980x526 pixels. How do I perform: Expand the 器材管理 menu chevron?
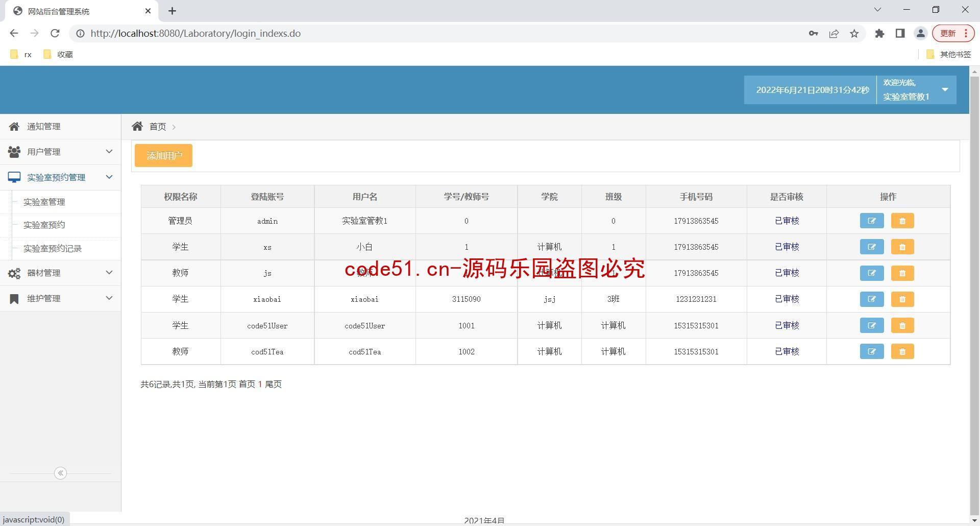[109, 272]
